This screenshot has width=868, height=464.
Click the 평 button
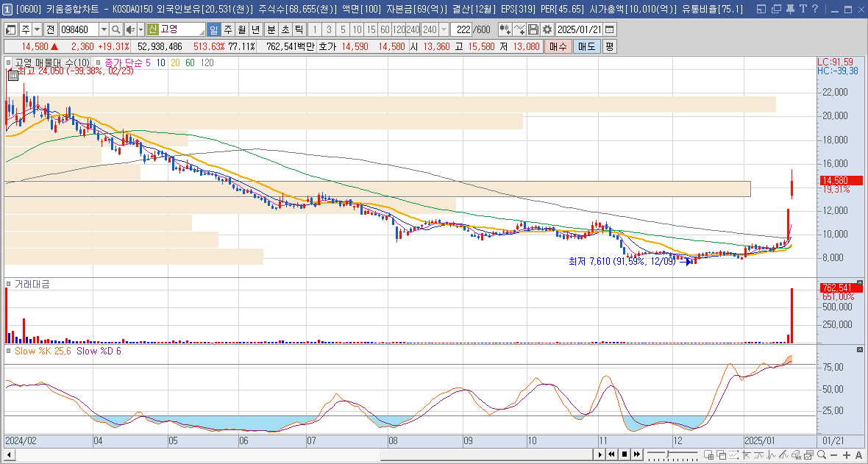tap(609, 46)
